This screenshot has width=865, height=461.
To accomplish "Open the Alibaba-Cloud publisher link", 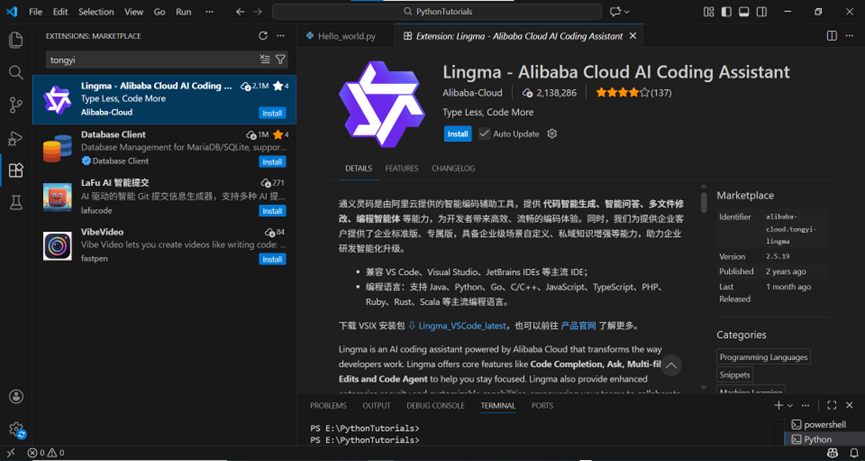I will [x=473, y=93].
